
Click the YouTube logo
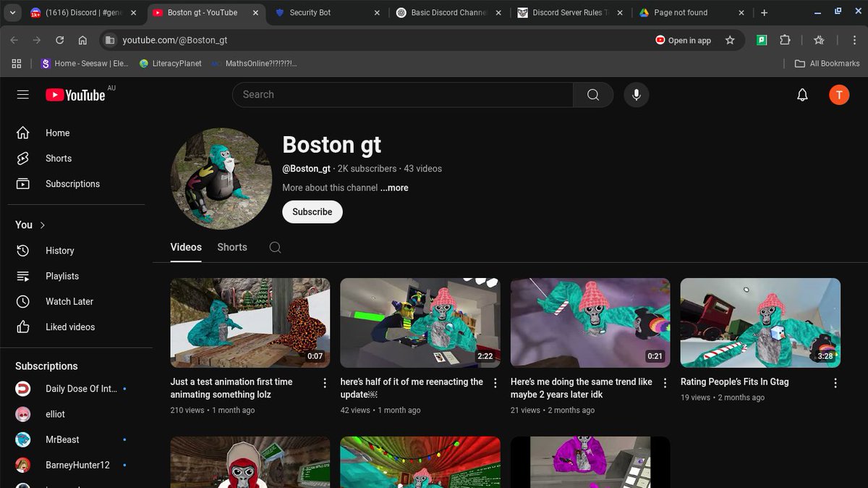(x=76, y=95)
